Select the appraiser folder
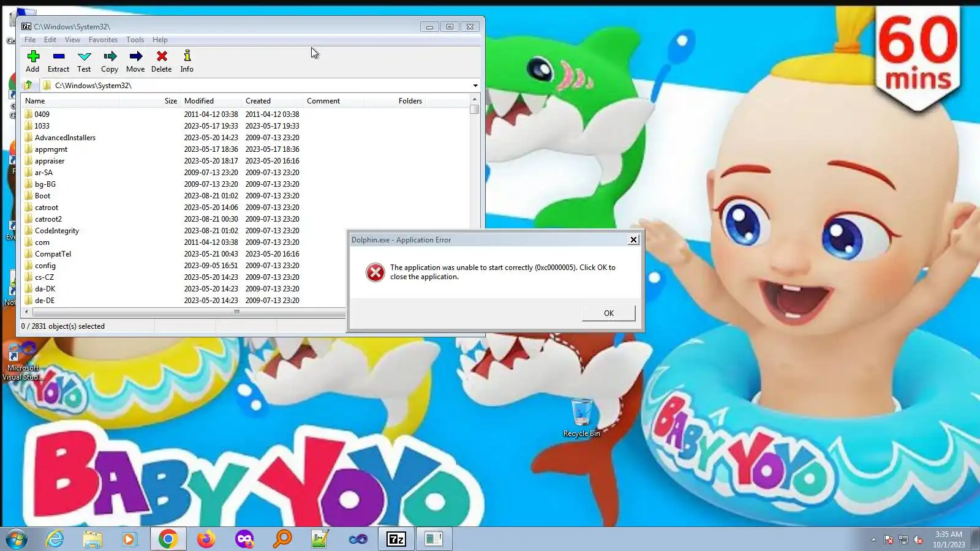 tap(50, 161)
